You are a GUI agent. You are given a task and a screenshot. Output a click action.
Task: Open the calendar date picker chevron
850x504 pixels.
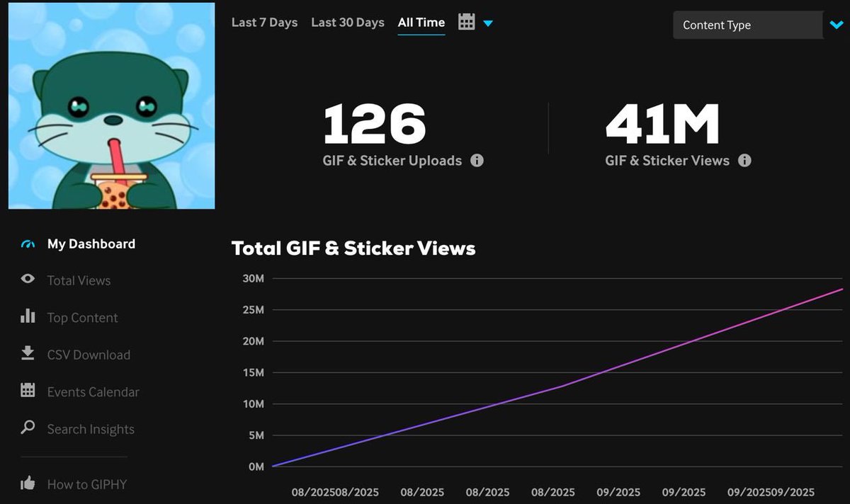[489, 23]
